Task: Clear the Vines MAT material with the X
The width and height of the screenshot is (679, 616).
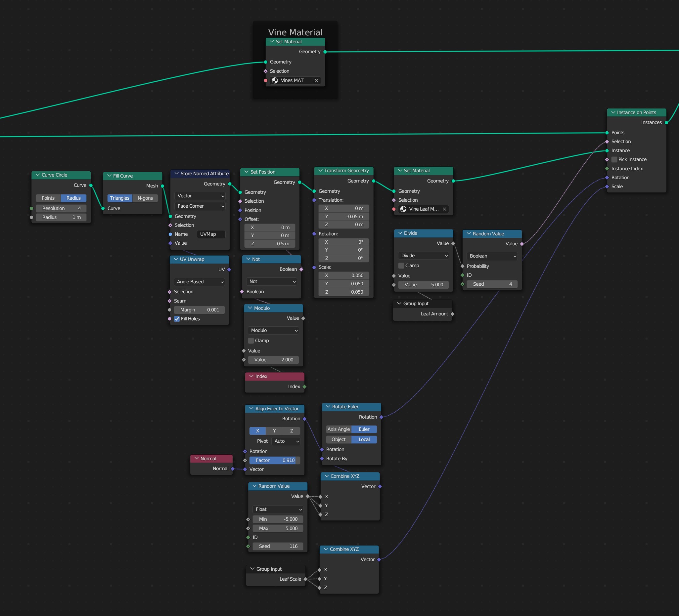Action: (x=316, y=80)
